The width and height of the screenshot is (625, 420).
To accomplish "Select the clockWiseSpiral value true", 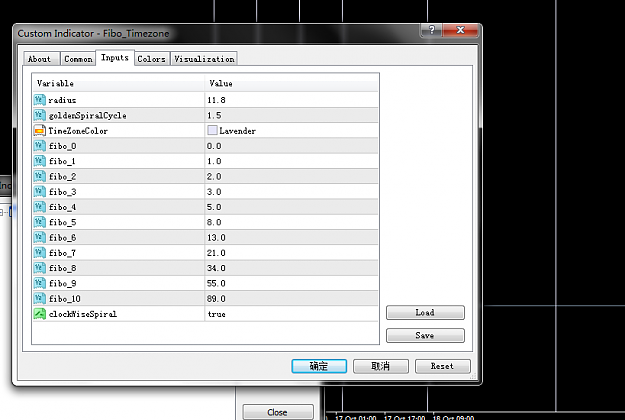I will (216, 314).
